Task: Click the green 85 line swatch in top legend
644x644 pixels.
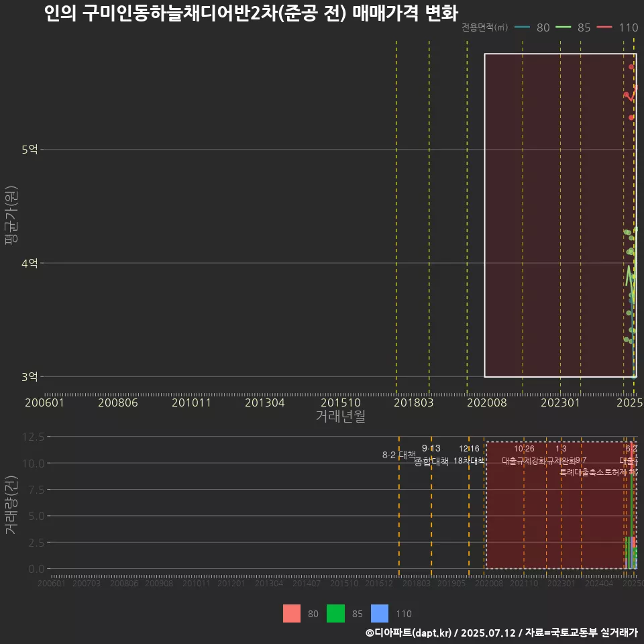Action: (x=563, y=28)
